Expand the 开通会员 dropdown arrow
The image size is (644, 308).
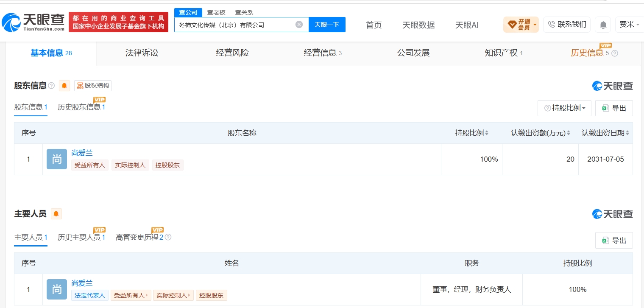(x=535, y=25)
